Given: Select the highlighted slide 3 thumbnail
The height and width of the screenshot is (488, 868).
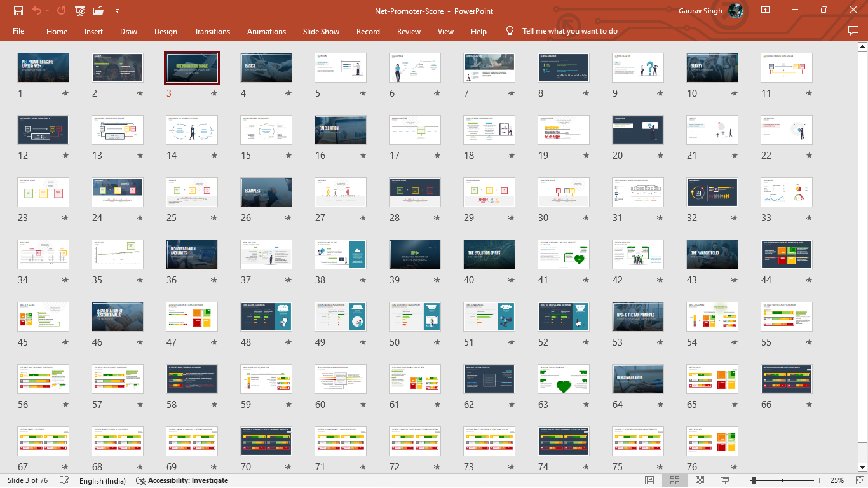Looking at the screenshot, I should [x=192, y=68].
